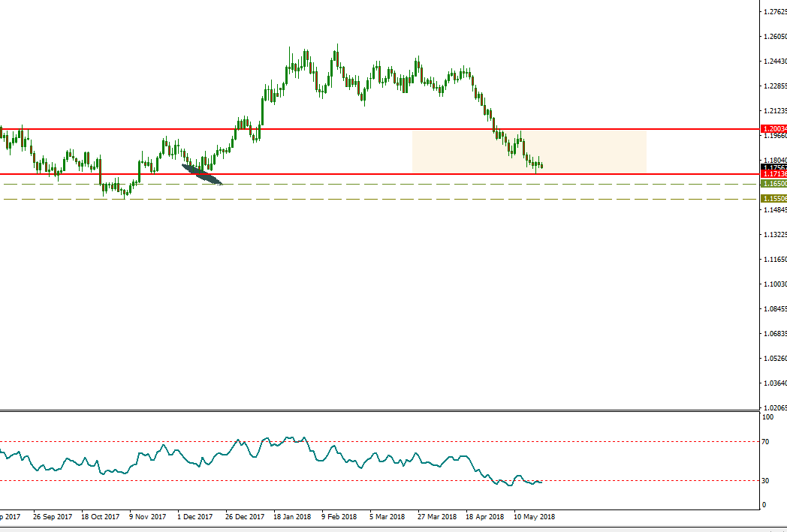Image resolution: width=787 pixels, height=532 pixels.
Task: Click the 26 Sep 2017 date label
Action: (x=53, y=517)
